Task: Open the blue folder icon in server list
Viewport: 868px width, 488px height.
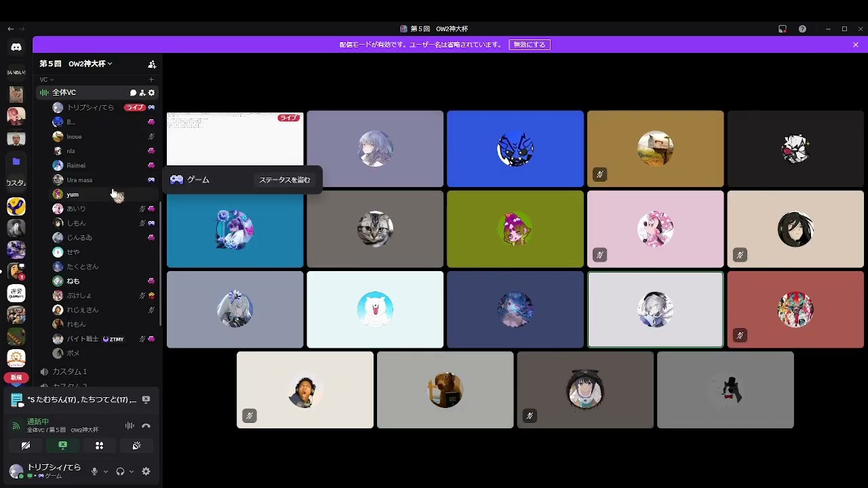Action: tap(16, 162)
